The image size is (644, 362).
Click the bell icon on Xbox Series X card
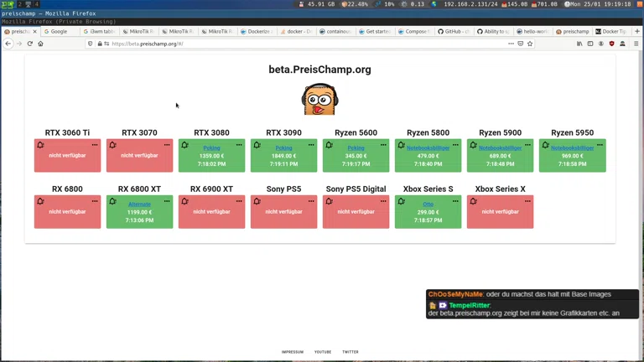tap(473, 201)
